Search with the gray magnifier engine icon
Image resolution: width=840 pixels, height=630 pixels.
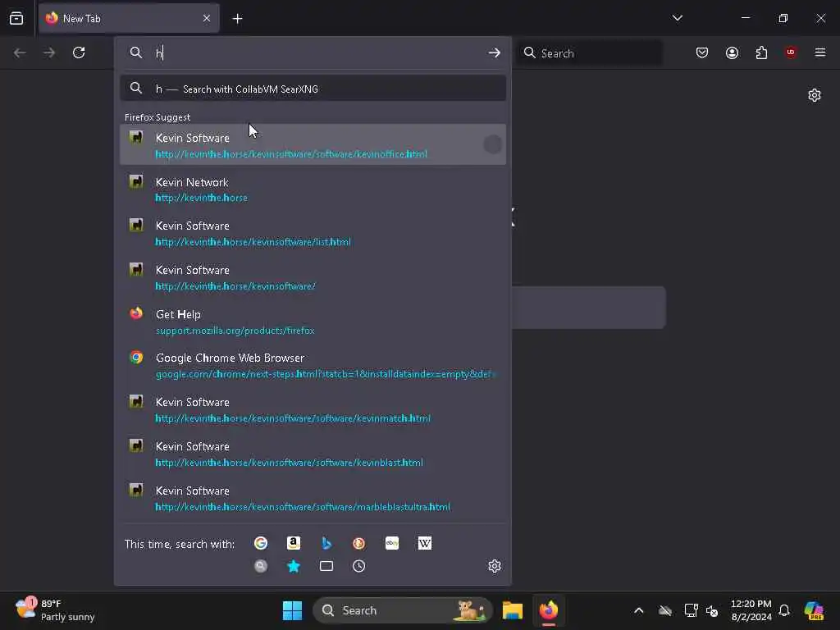point(261,566)
